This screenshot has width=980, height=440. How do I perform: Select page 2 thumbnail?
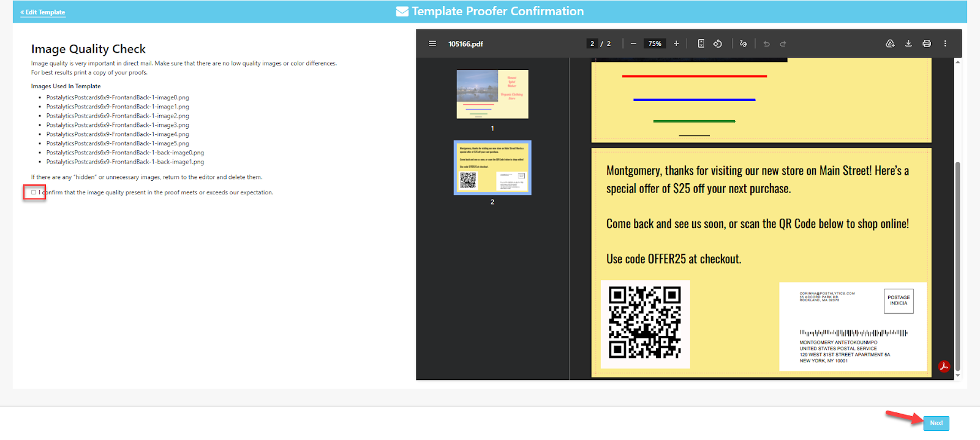click(x=492, y=167)
